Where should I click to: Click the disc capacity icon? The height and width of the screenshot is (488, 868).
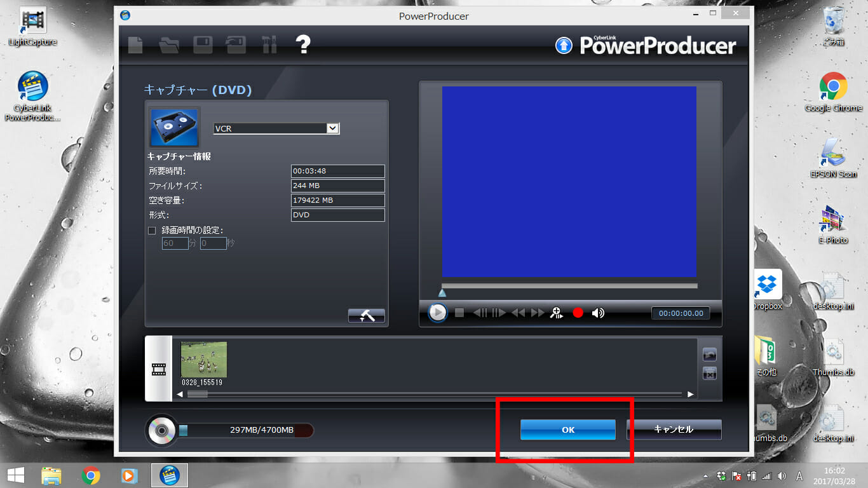(x=161, y=431)
